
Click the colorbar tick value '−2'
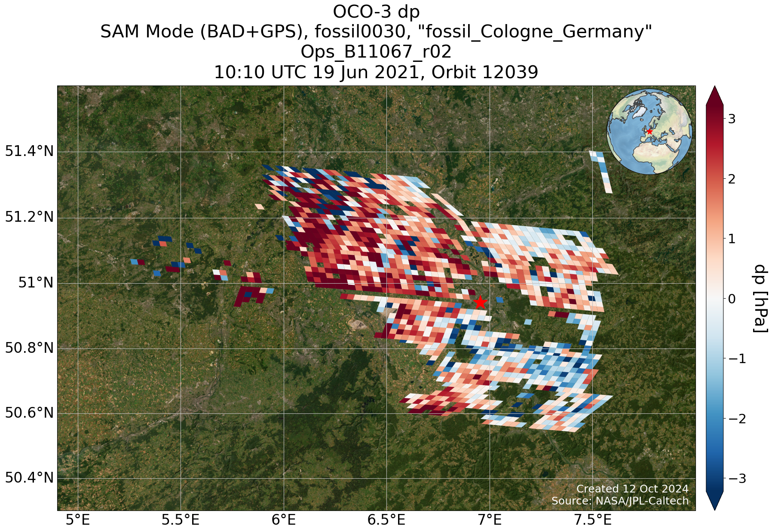(x=737, y=418)
